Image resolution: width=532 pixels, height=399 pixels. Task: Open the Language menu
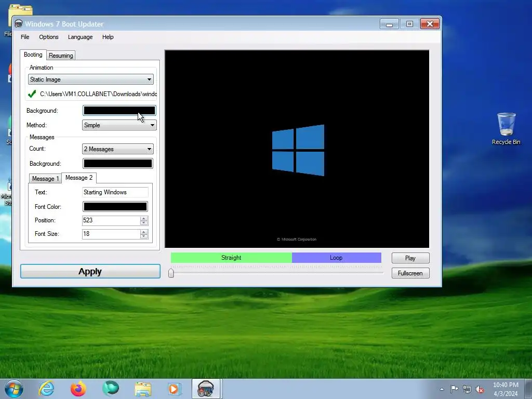pos(80,37)
